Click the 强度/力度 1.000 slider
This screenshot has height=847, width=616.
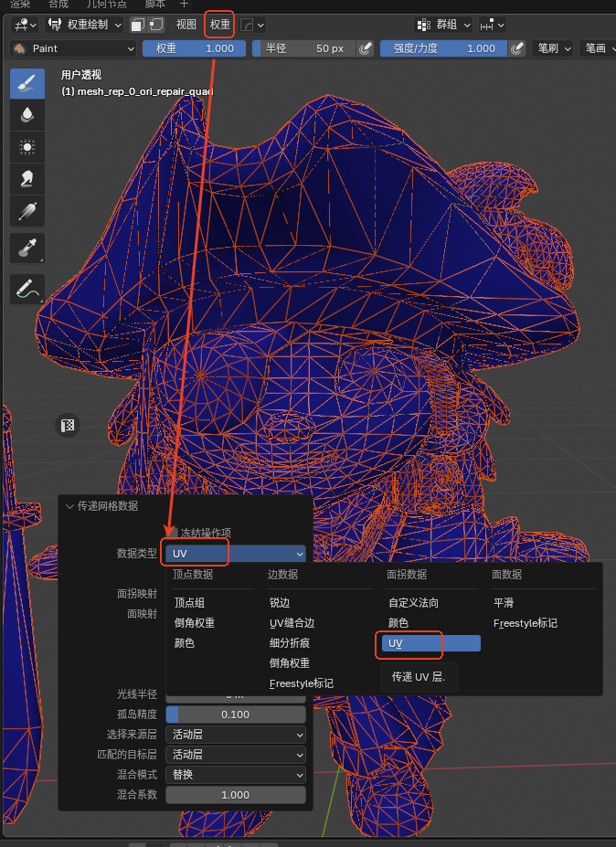(444, 48)
